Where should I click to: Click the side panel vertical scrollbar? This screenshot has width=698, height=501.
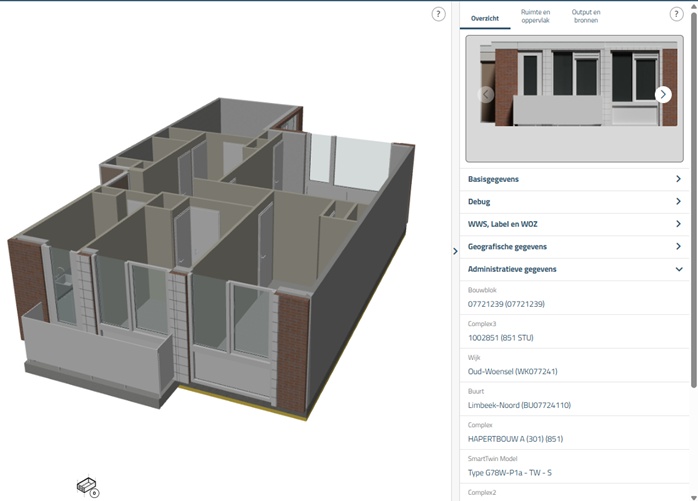(x=693, y=200)
